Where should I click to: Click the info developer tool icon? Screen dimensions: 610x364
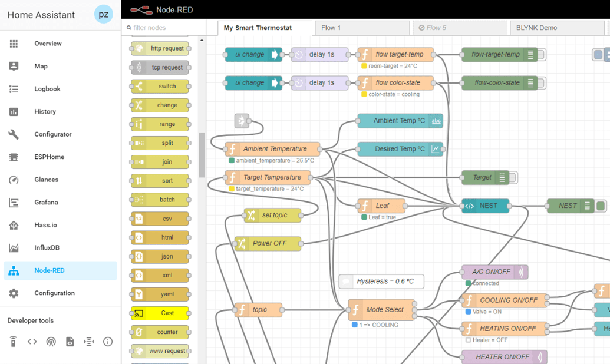(x=108, y=342)
